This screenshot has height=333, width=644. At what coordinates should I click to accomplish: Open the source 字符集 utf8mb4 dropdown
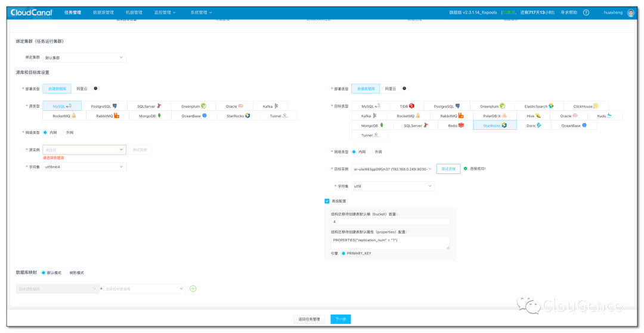tap(84, 167)
